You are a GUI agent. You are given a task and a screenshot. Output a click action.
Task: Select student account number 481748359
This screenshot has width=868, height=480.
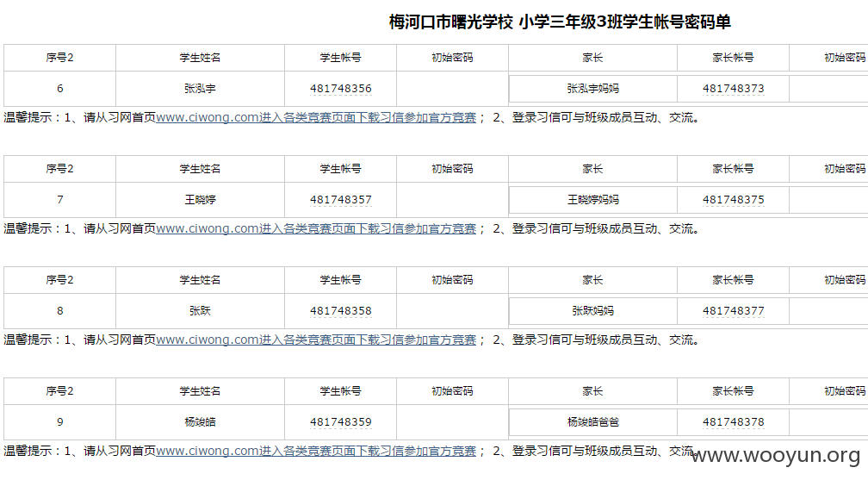(x=340, y=421)
